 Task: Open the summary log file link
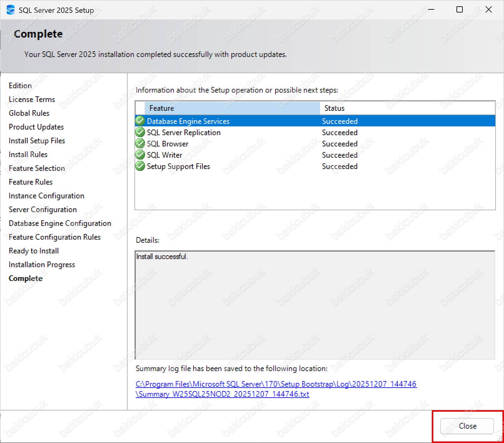[x=276, y=384]
